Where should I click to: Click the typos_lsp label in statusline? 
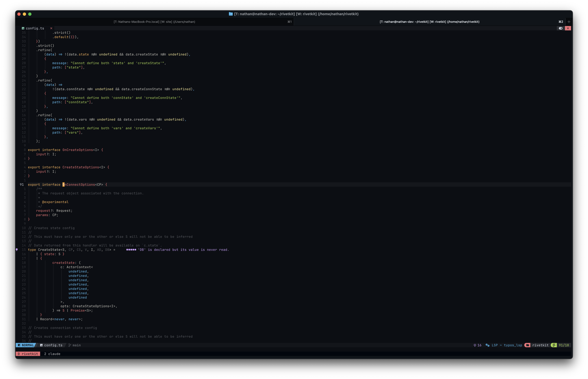pyautogui.click(x=513, y=345)
